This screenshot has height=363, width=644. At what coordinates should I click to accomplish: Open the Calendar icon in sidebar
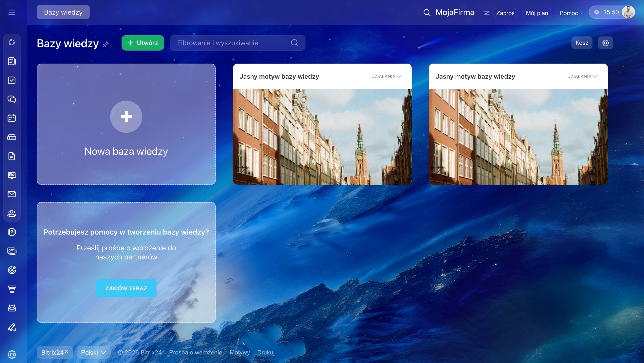(x=12, y=118)
